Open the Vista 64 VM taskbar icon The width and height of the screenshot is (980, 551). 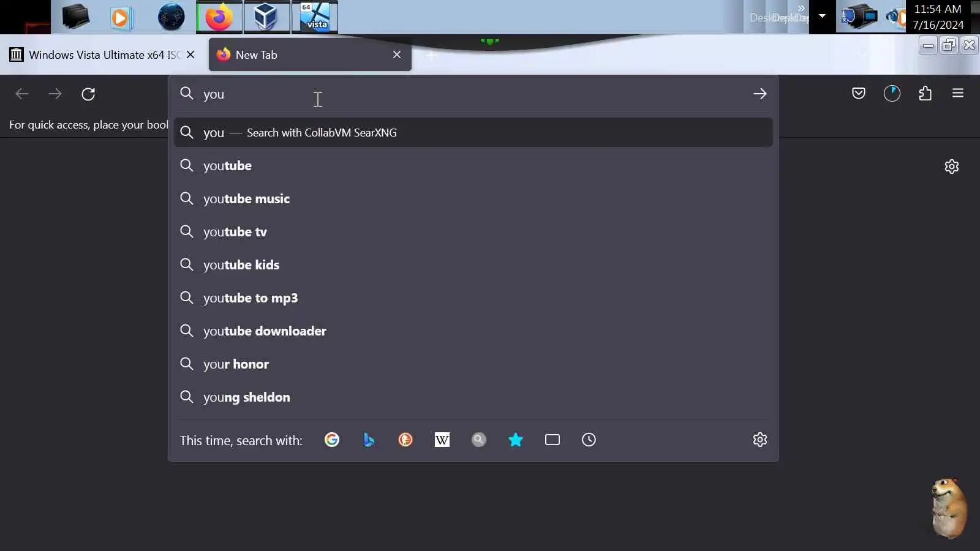tap(315, 17)
